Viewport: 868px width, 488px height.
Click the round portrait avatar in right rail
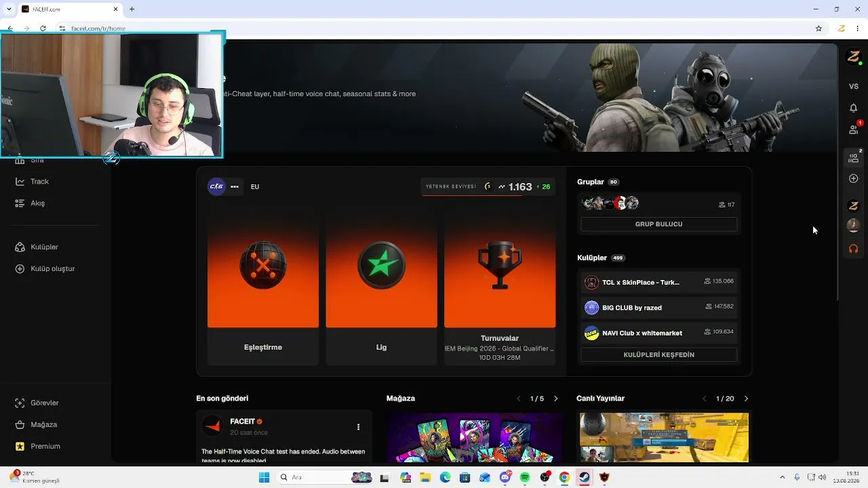point(854,225)
